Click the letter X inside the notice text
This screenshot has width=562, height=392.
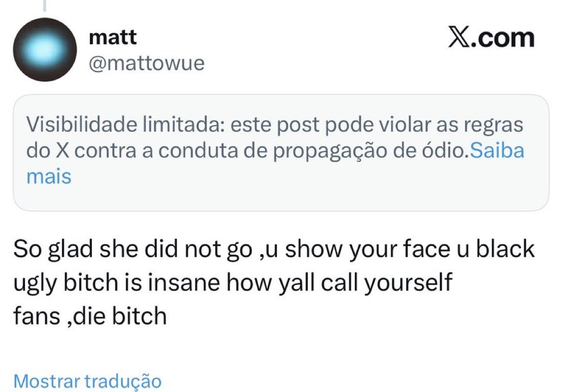coord(62,151)
